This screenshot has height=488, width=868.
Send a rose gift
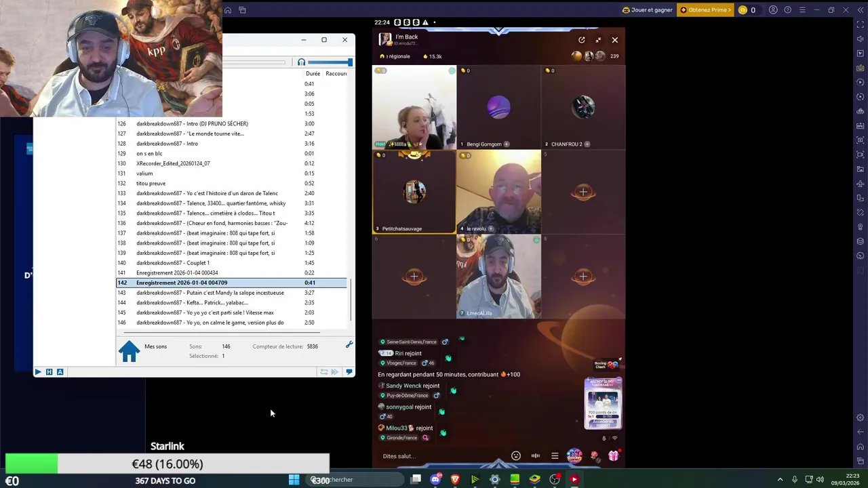(595, 455)
